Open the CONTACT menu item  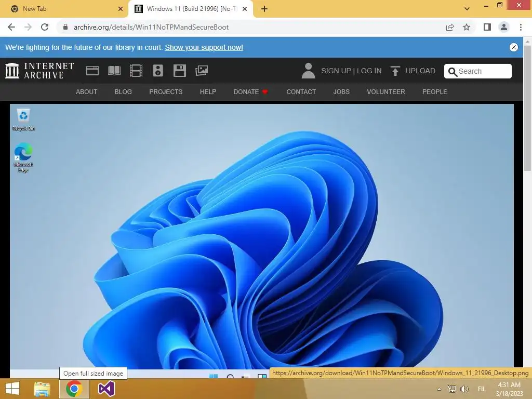(x=301, y=91)
